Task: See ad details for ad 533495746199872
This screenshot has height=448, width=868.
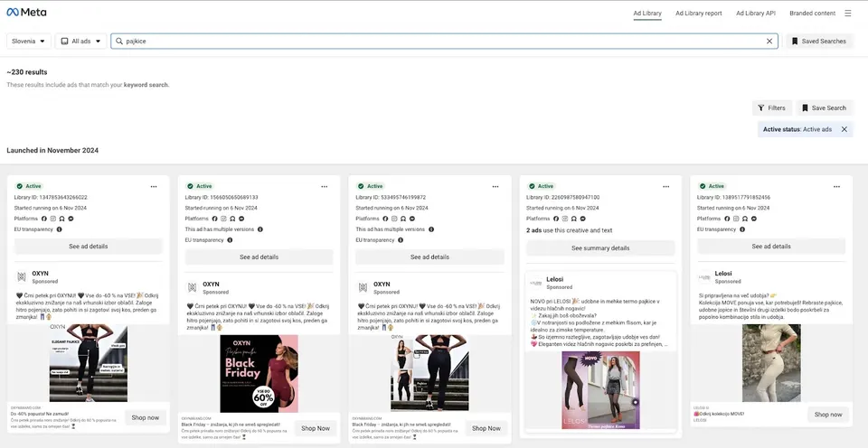Action: coord(429,257)
